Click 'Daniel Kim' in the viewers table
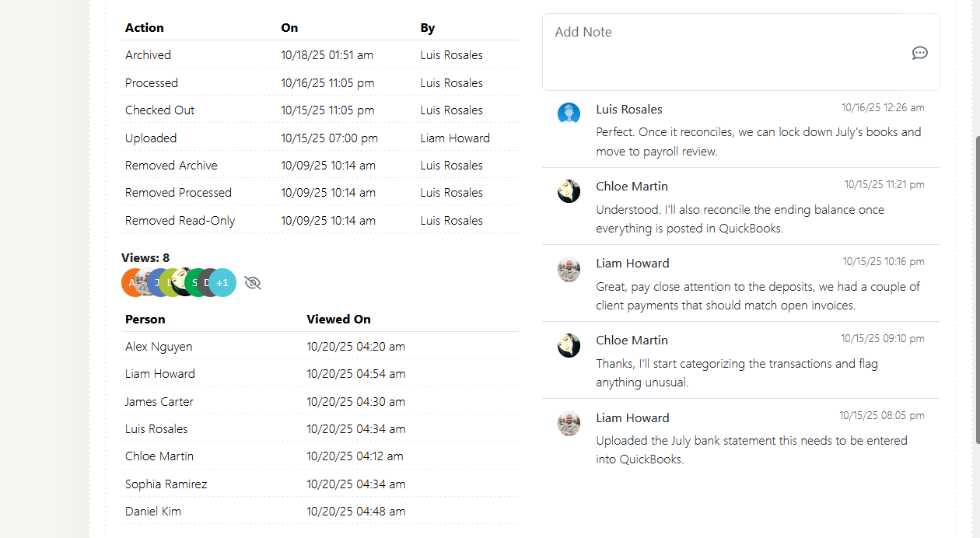The image size is (980, 538). [x=153, y=512]
